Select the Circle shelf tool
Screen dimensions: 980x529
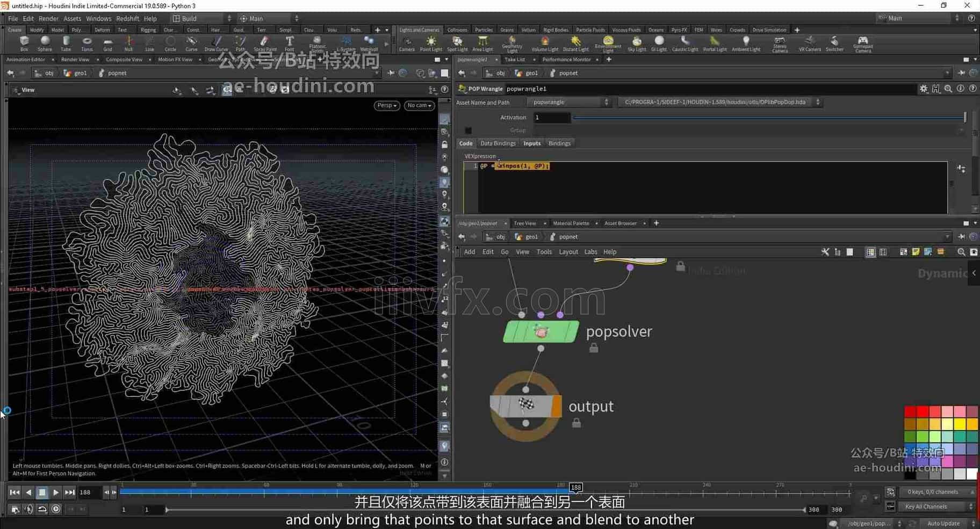point(170,44)
